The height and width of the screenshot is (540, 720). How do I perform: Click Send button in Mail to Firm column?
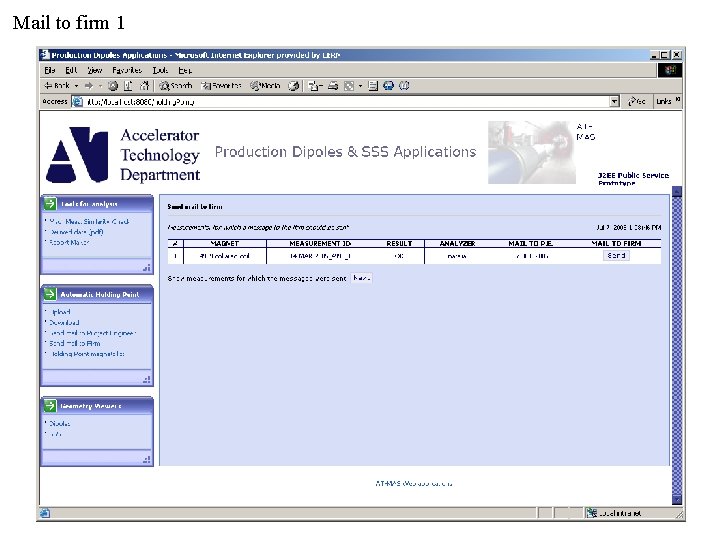616,256
